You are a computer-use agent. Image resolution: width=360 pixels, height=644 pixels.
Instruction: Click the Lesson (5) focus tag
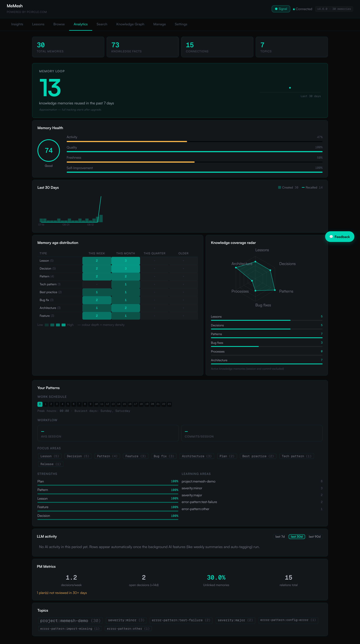coord(50,456)
